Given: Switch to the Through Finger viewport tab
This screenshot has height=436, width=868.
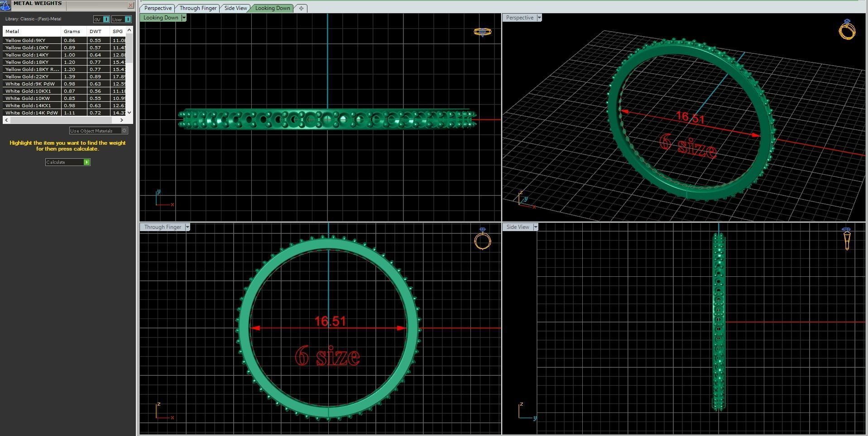Looking at the screenshot, I should 198,8.
